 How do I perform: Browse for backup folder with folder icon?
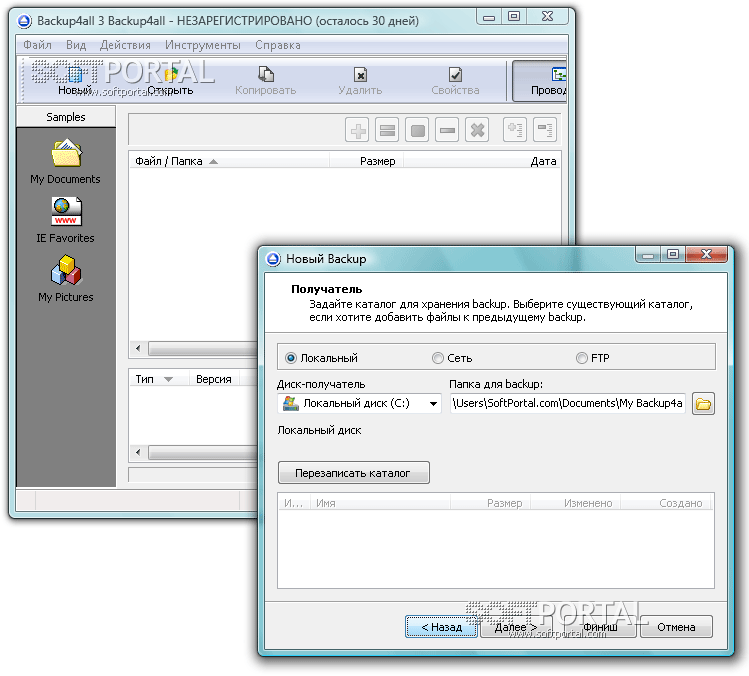(703, 404)
